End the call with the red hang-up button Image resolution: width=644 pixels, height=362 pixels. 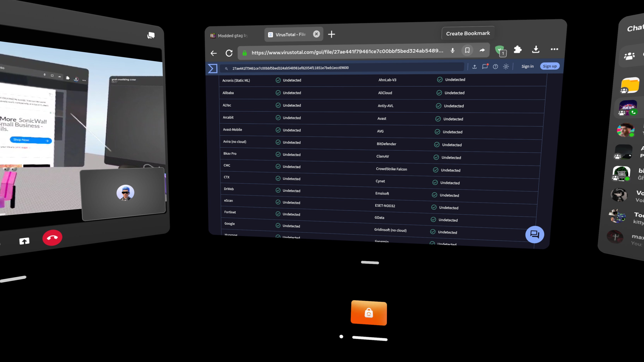tap(52, 237)
